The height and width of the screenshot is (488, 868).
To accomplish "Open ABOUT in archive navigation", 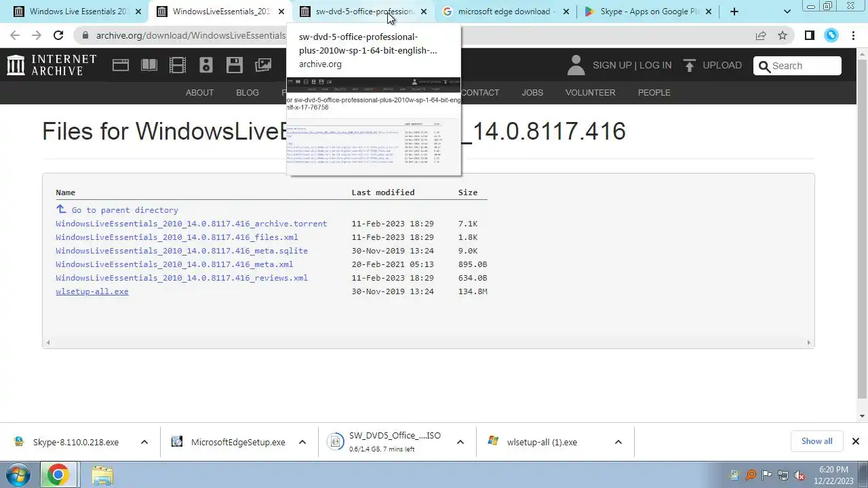I will pyautogui.click(x=199, y=92).
